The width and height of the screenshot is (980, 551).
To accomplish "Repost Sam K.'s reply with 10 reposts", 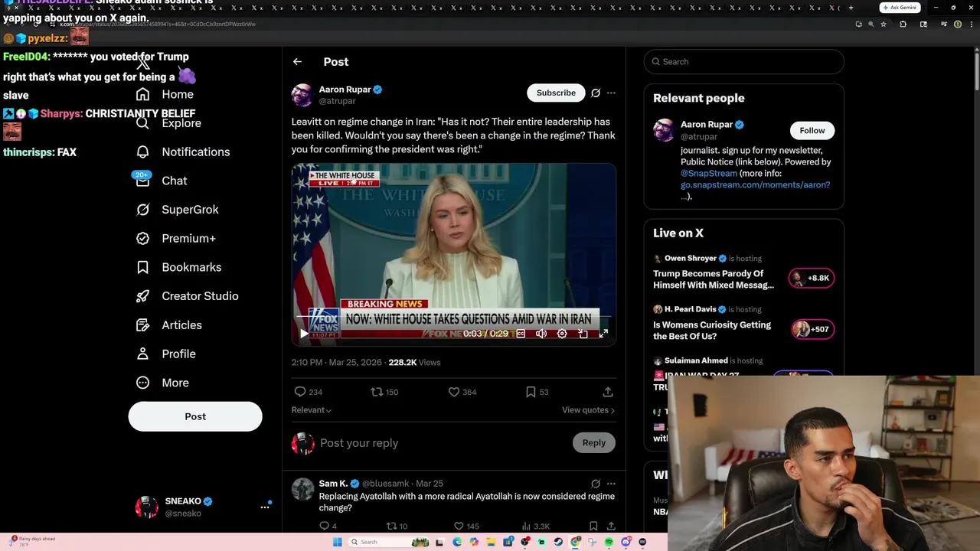I will [391, 526].
